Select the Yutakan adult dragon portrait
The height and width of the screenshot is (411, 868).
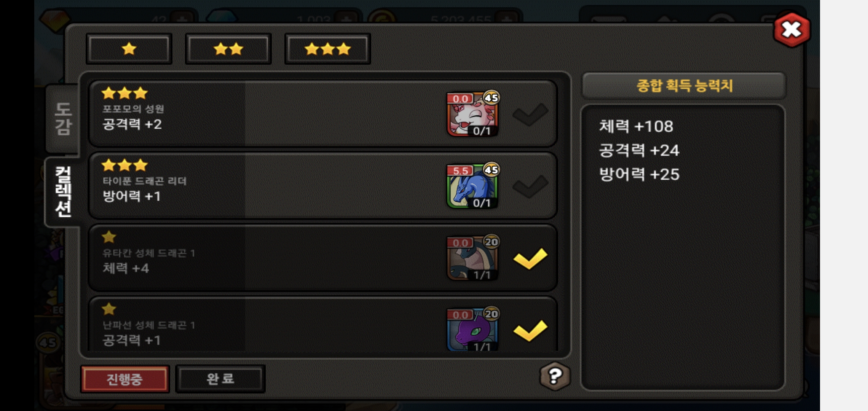coord(472,258)
